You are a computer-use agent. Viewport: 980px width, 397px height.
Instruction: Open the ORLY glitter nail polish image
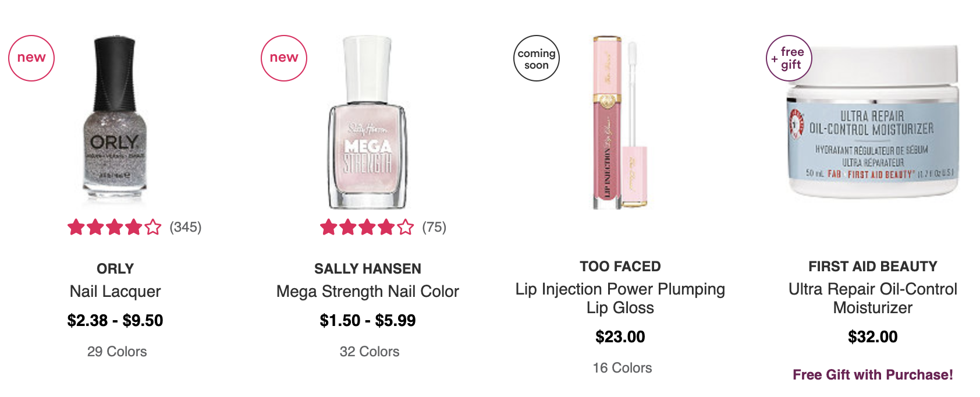[115, 119]
